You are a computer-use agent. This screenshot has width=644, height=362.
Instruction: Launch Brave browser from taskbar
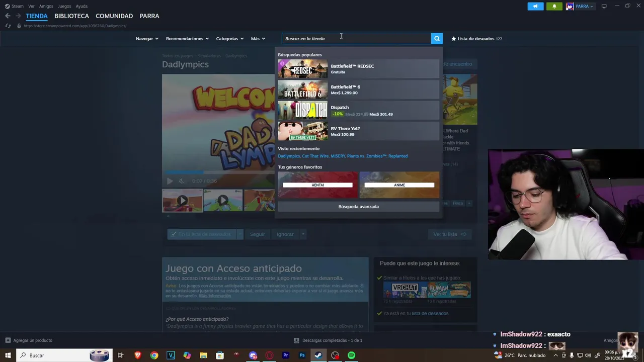(137, 355)
